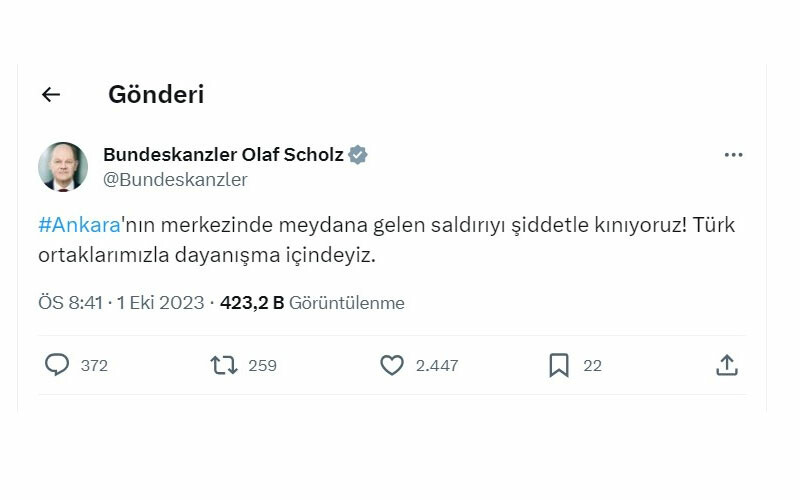
Task: Open the reply speech bubble icon
Action: 57,365
